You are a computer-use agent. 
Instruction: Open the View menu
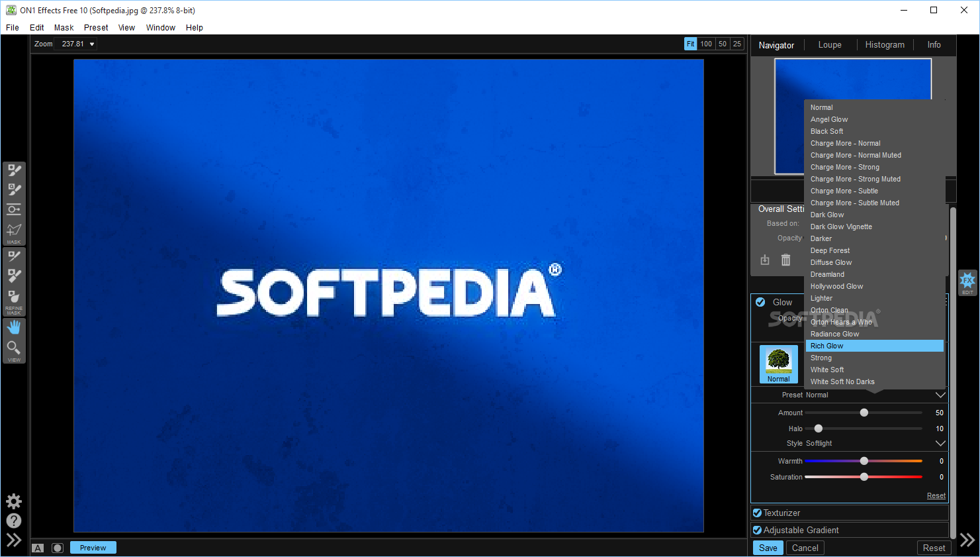tap(126, 28)
